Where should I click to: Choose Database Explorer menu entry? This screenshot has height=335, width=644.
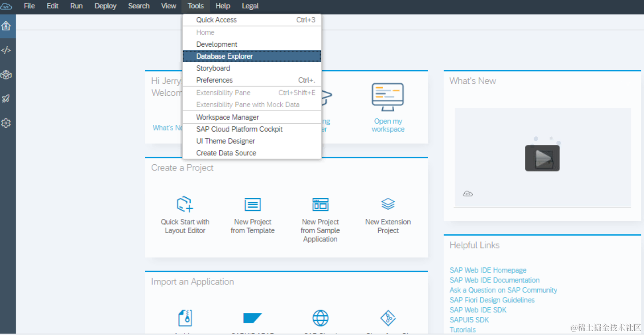click(252, 56)
